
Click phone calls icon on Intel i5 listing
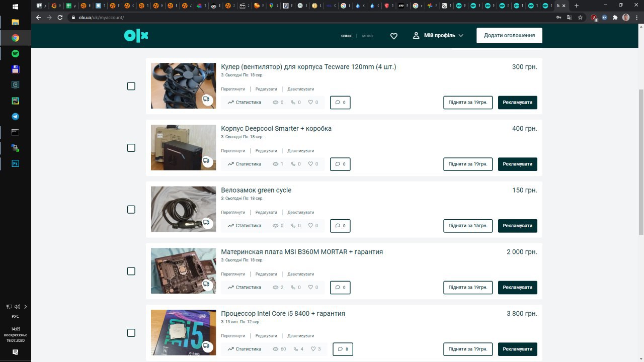(x=296, y=349)
